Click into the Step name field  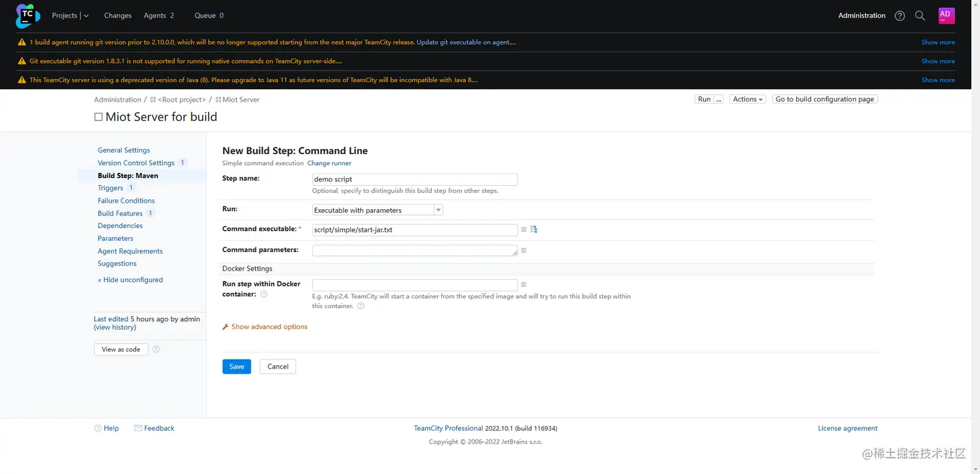(415, 179)
